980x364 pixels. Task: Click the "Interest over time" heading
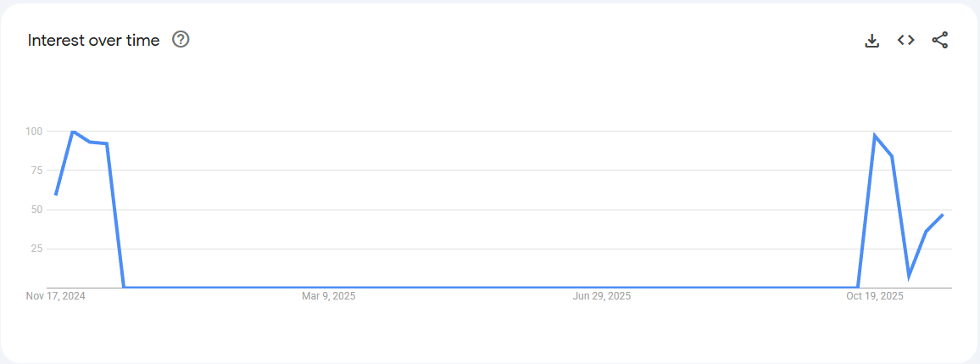tap(93, 41)
